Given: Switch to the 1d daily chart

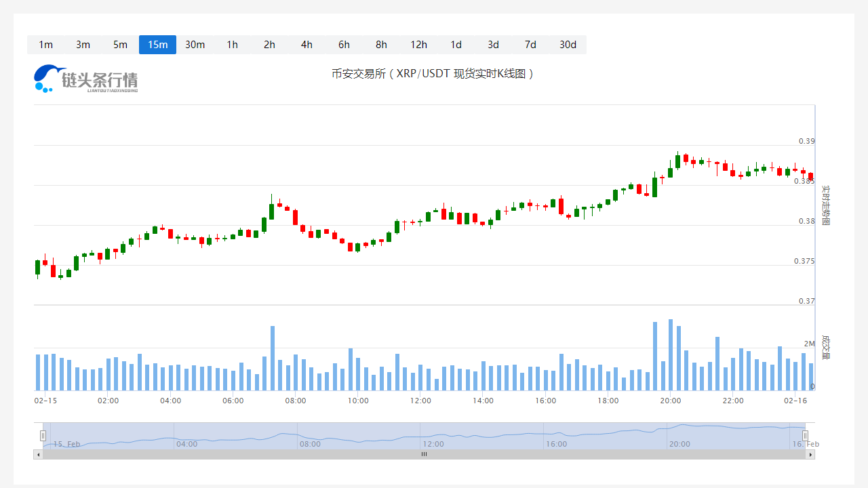Looking at the screenshot, I should click(x=456, y=45).
